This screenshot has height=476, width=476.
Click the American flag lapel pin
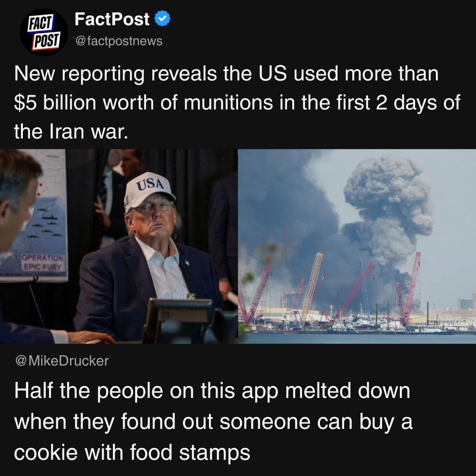tap(187, 262)
